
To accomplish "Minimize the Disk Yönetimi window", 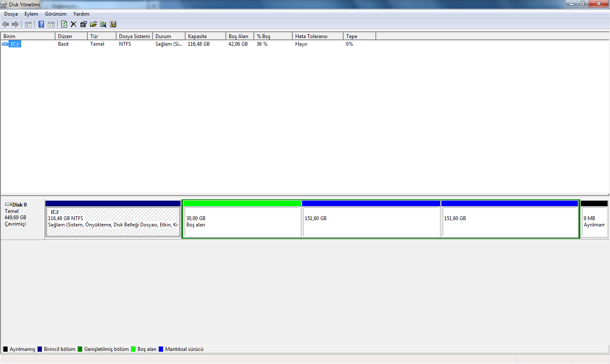I will [x=571, y=4].
